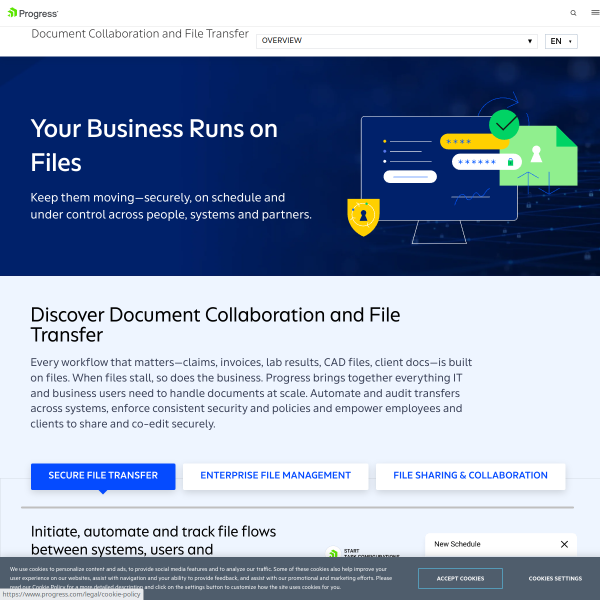Select the Secure File Transfer tab
Viewport: 600px width, 600px height.
[103, 476]
